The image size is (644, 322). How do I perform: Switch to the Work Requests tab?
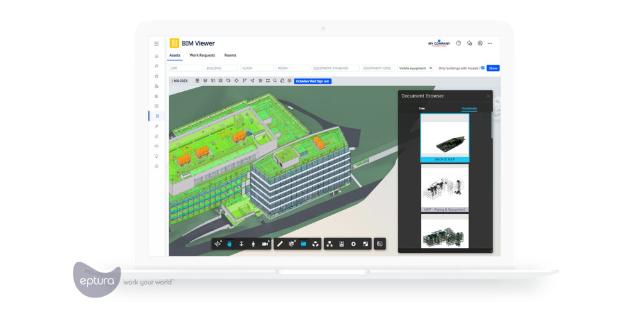[202, 55]
